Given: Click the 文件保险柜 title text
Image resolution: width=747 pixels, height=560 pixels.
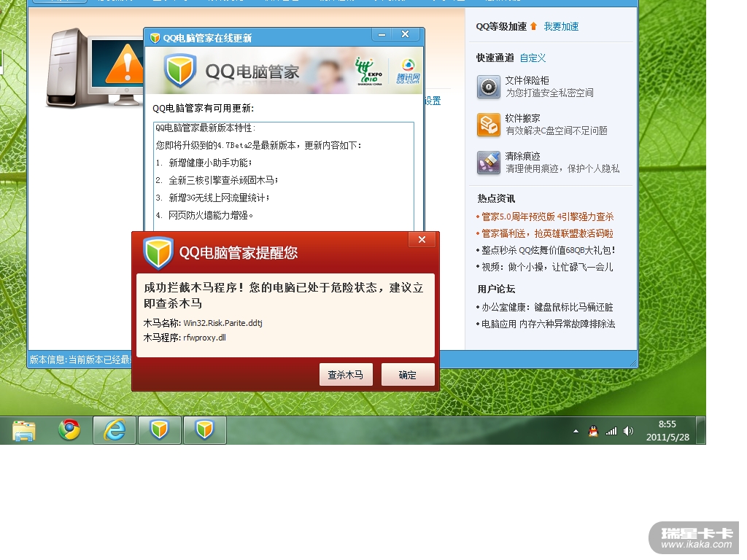Looking at the screenshot, I should point(527,80).
